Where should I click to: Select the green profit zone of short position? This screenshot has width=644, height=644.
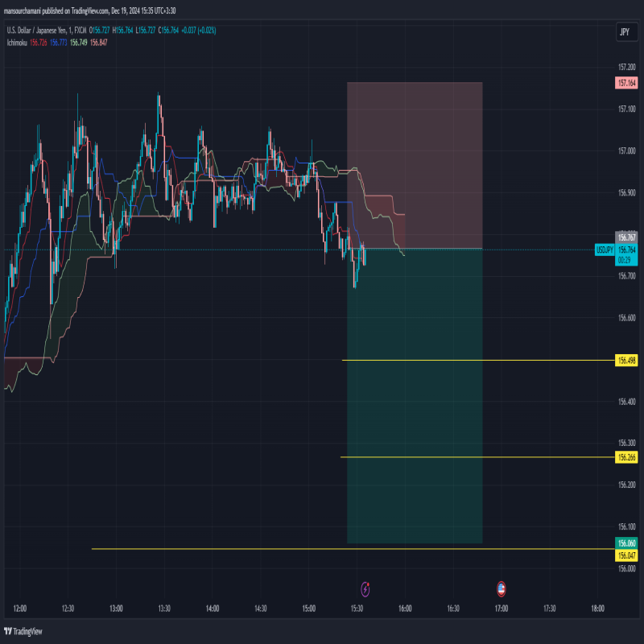coord(415,402)
